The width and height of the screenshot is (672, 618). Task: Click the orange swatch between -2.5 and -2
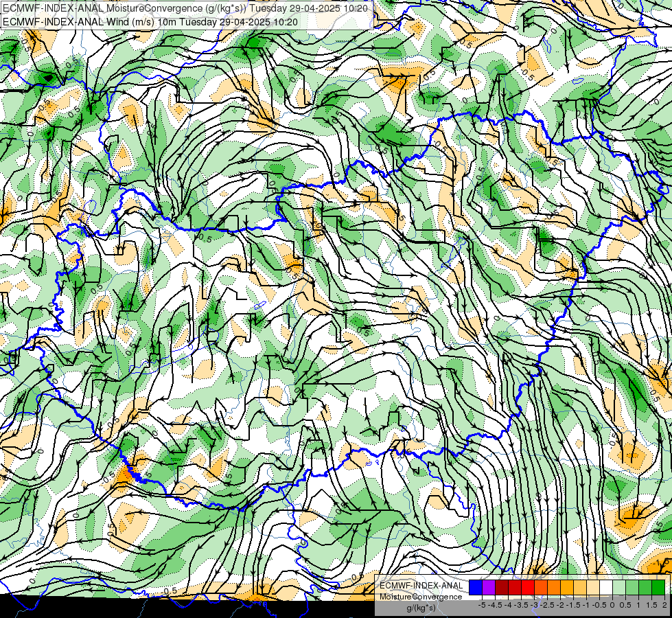click(x=554, y=587)
